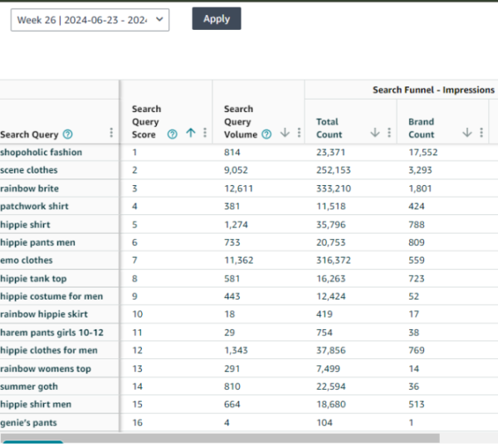
Task: Sort the Brand Count column with the arrow
Action: point(467,133)
